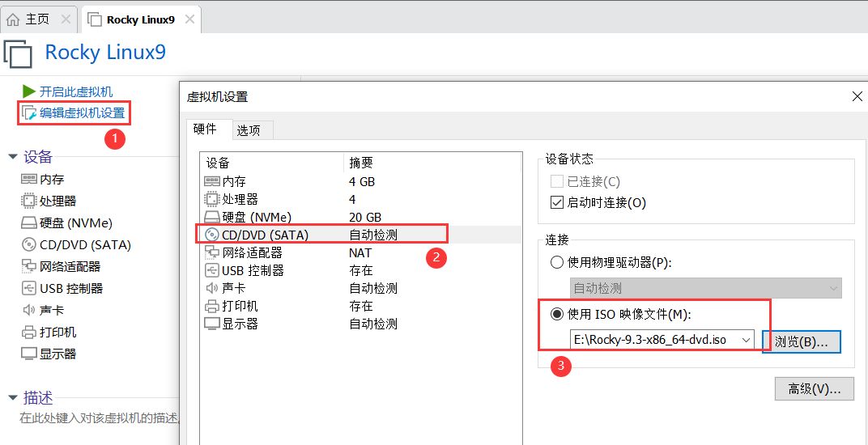Select 使用物理驱动器(P) radio button
The image size is (868, 445).
(x=557, y=262)
